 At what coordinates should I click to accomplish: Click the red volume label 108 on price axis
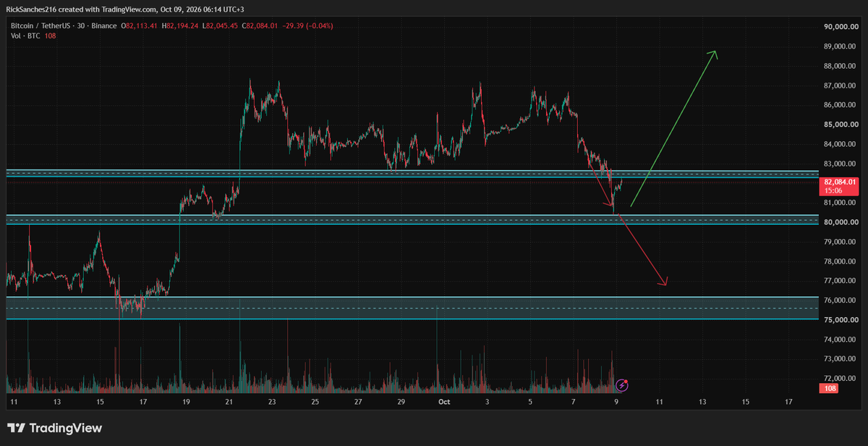(x=829, y=389)
